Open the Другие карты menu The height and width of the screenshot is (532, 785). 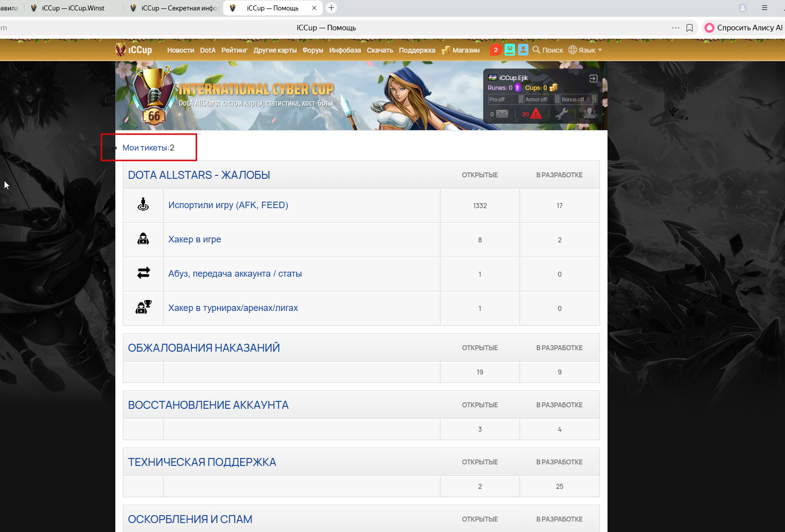click(275, 50)
